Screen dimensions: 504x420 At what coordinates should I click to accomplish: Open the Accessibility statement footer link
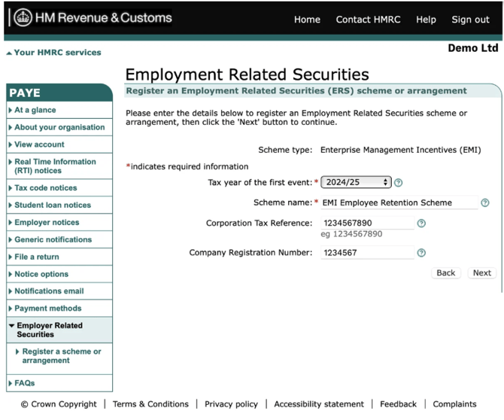tap(319, 404)
